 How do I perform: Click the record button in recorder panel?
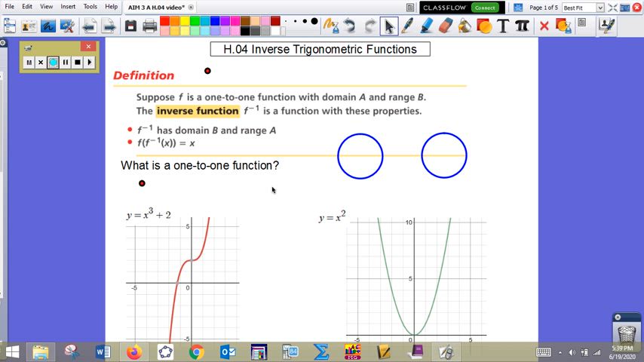pos(53,63)
